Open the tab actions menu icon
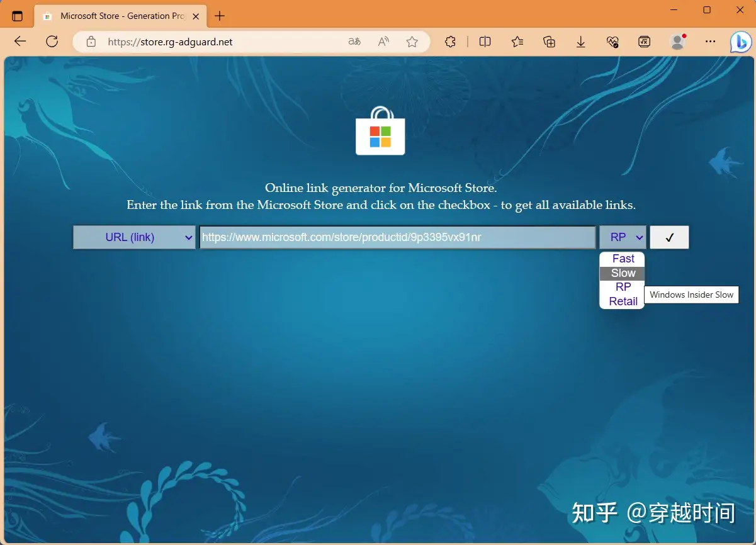Screen dimensions: 756x545 (x=17, y=16)
